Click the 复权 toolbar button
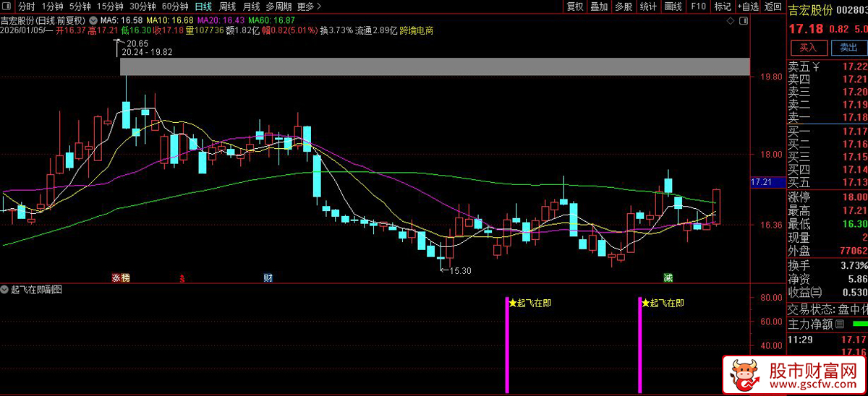This screenshot has height=396, width=868. point(574,7)
